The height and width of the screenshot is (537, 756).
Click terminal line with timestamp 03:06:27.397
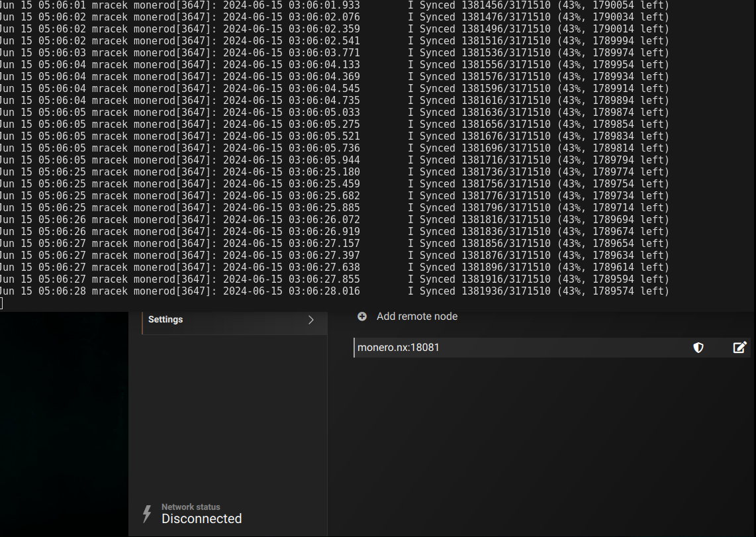point(334,256)
